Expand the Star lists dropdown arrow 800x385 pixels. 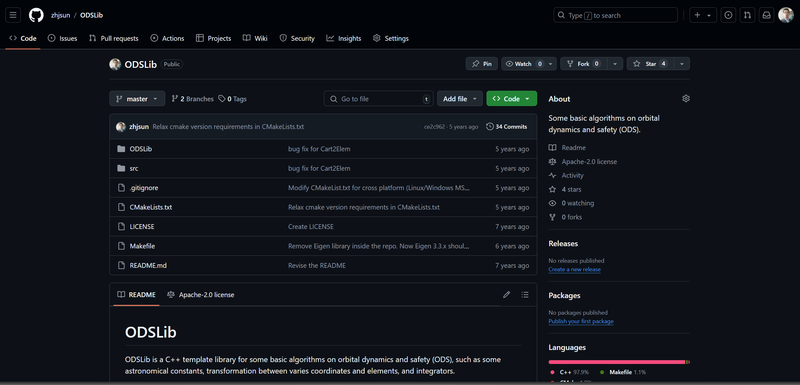[682, 64]
